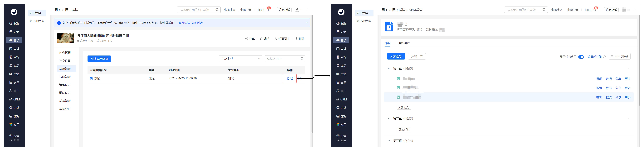Dismiss the blue info banner with ×
The height and width of the screenshot is (151, 644).
pyautogui.click(x=307, y=23)
